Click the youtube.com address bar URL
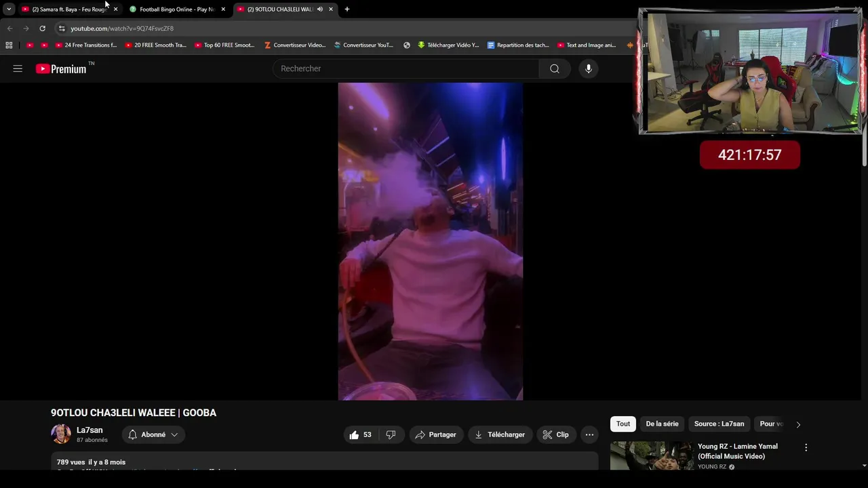Image resolution: width=868 pixels, height=488 pixels. tap(122, 28)
